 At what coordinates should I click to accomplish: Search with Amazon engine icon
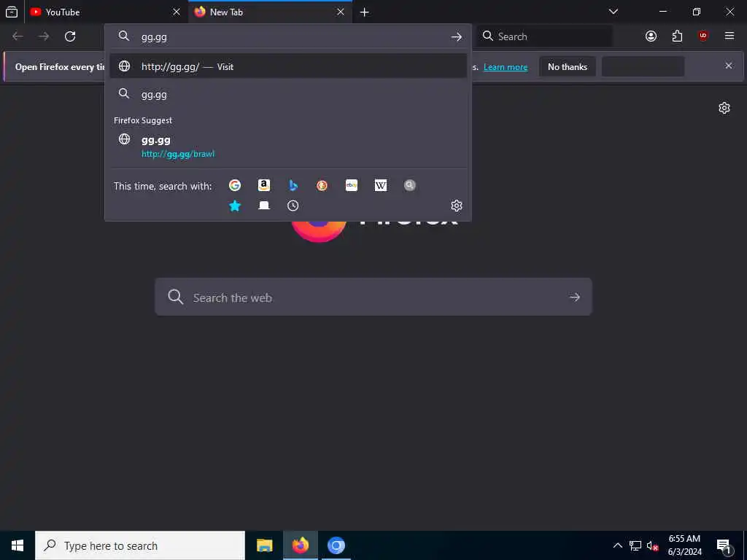click(x=264, y=185)
